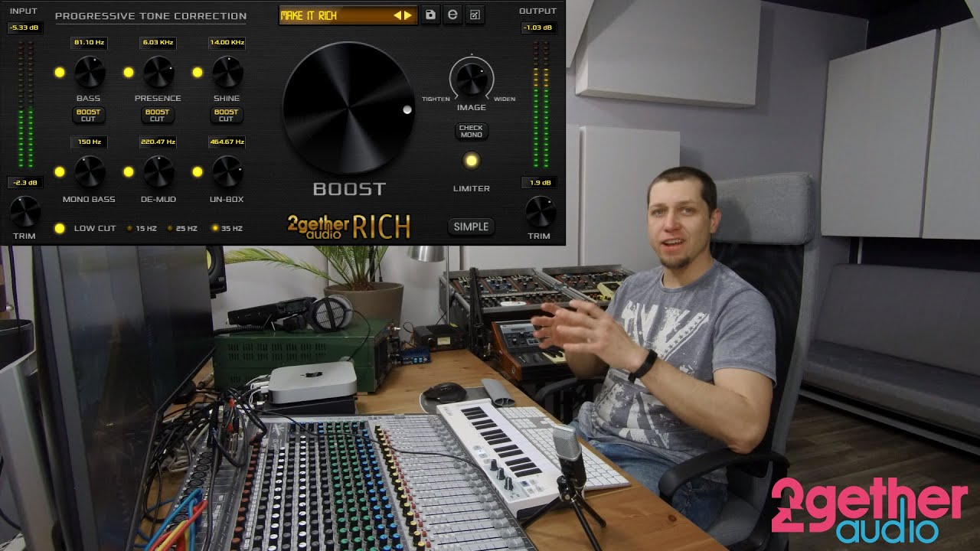Click the Presence knob
This screenshot has height=551, width=980.
click(x=158, y=72)
